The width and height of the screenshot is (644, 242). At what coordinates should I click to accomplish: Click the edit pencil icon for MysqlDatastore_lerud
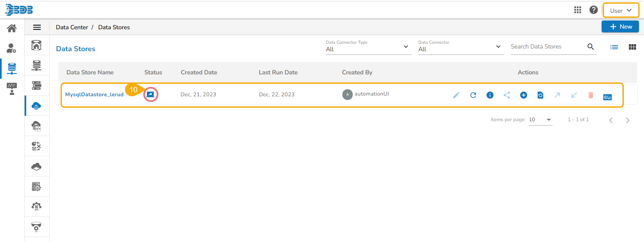click(456, 95)
